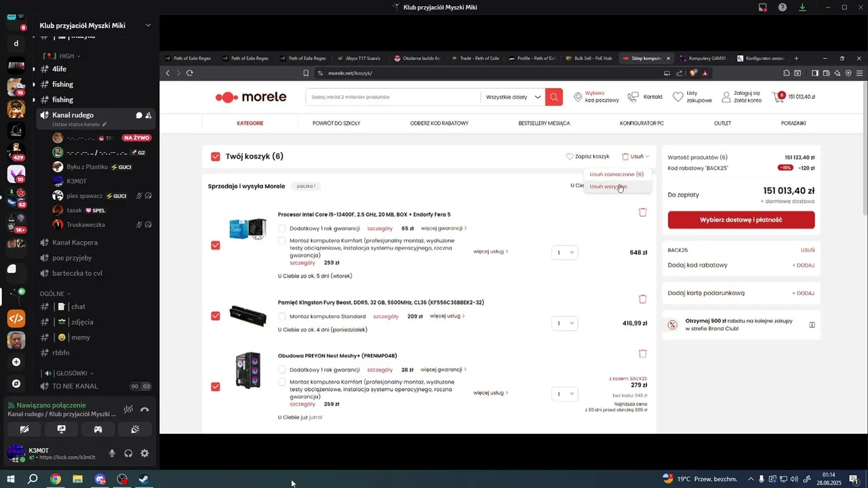Viewport: 868px width, 488px height.
Task: Open Discord help question mark icon
Action: click(783, 7)
